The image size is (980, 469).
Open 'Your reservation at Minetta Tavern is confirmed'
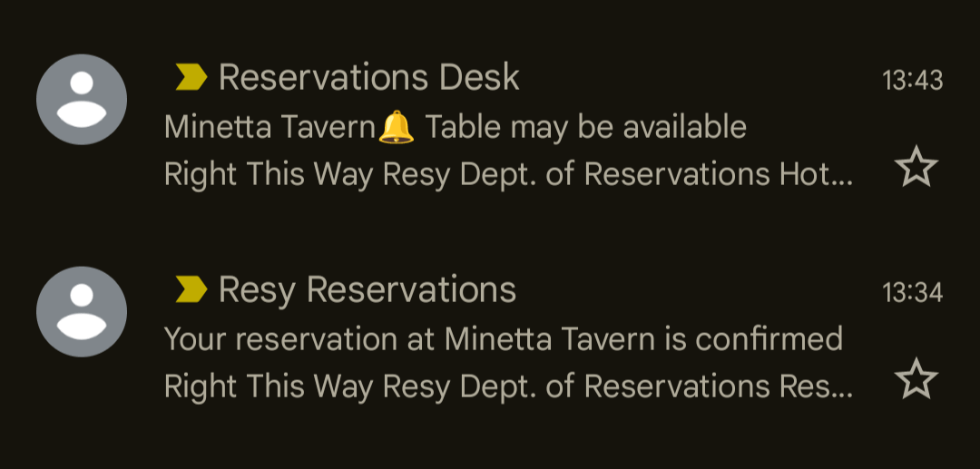pyautogui.click(x=503, y=339)
